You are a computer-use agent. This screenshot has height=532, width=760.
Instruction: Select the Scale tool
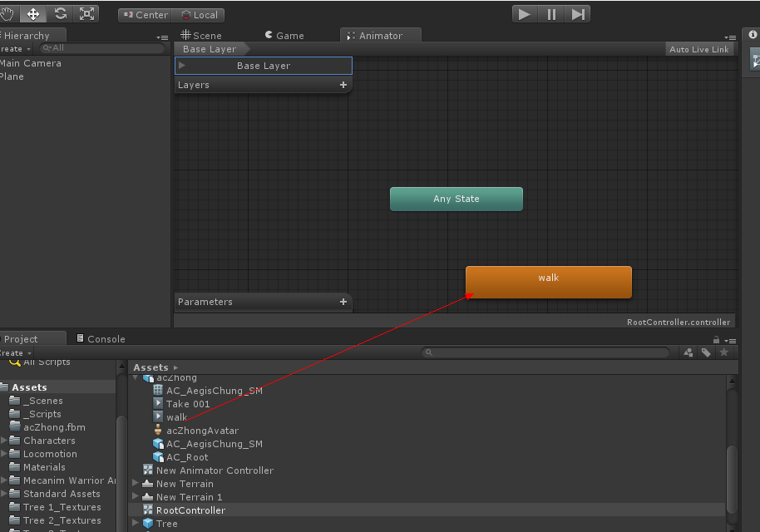pyautogui.click(x=86, y=14)
